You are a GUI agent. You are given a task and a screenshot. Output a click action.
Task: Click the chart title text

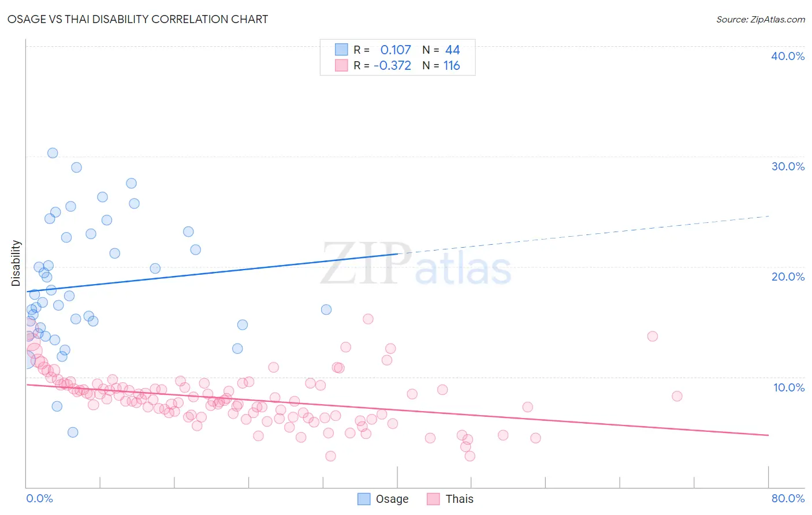[137, 19]
